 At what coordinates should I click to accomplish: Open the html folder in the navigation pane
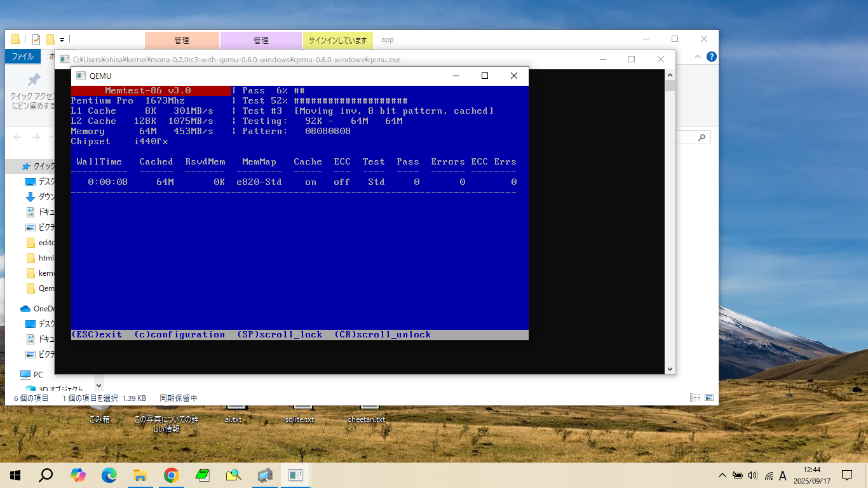(x=40, y=258)
